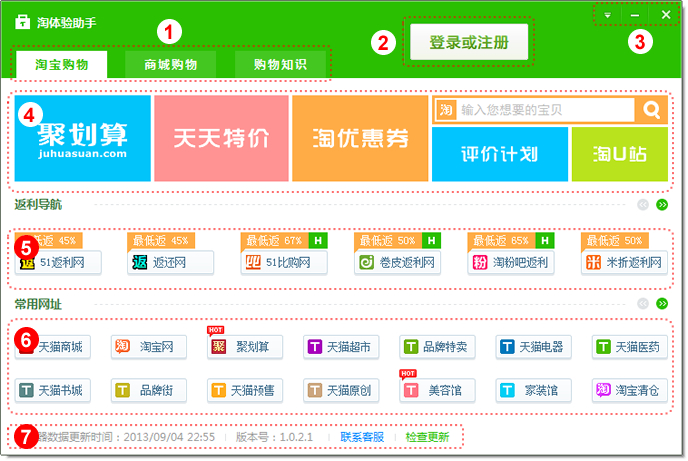Open 天猫医药 shortcut

(x=630, y=347)
